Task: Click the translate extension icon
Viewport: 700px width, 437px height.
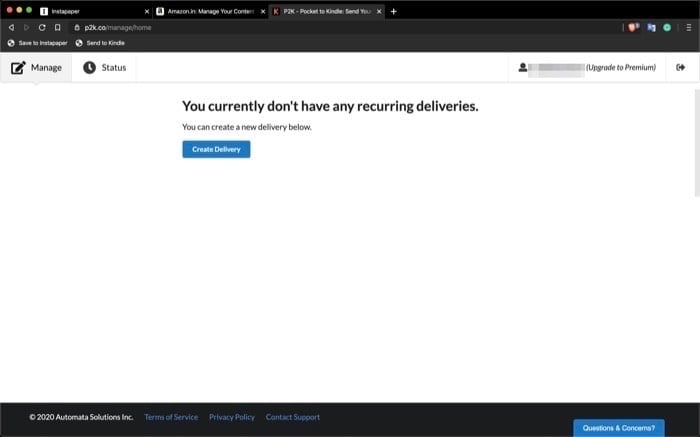Action: pos(651,28)
